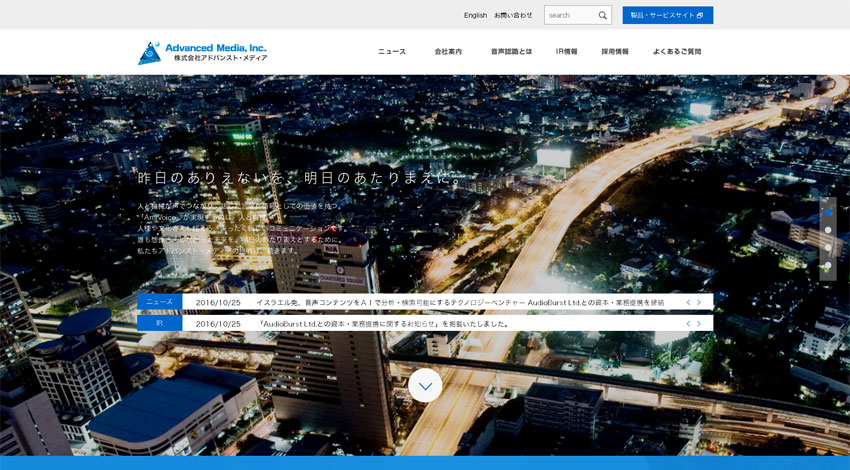Open the 音声認識とは menu item
Screen dimensions: 850x470
511,52
